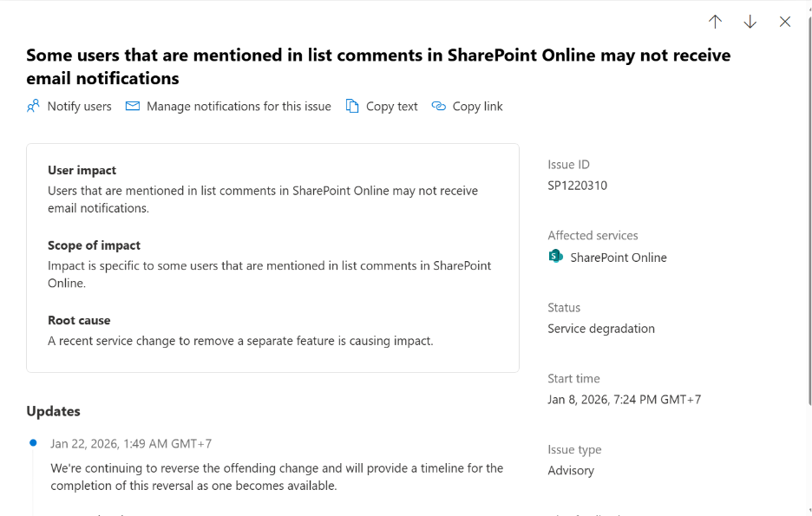This screenshot has width=812, height=516.
Task: Click the SharePoint Online service icon
Action: coord(556,257)
